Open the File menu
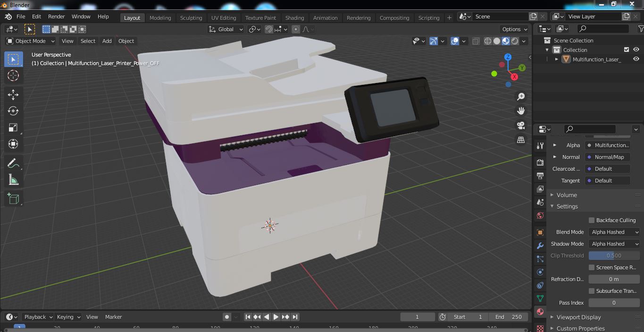 pos(21,17)
